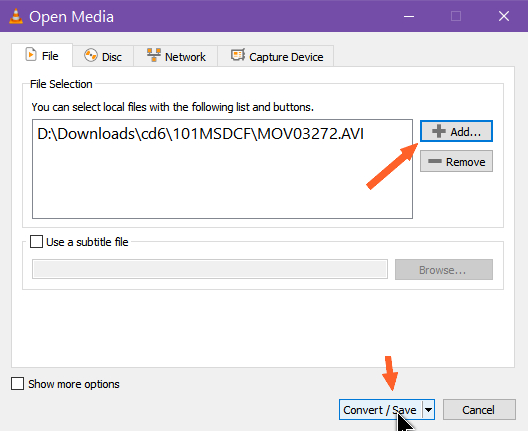Select MOV03272.AVI entry in file list
The image size is (528, 431).
point(201,134)
